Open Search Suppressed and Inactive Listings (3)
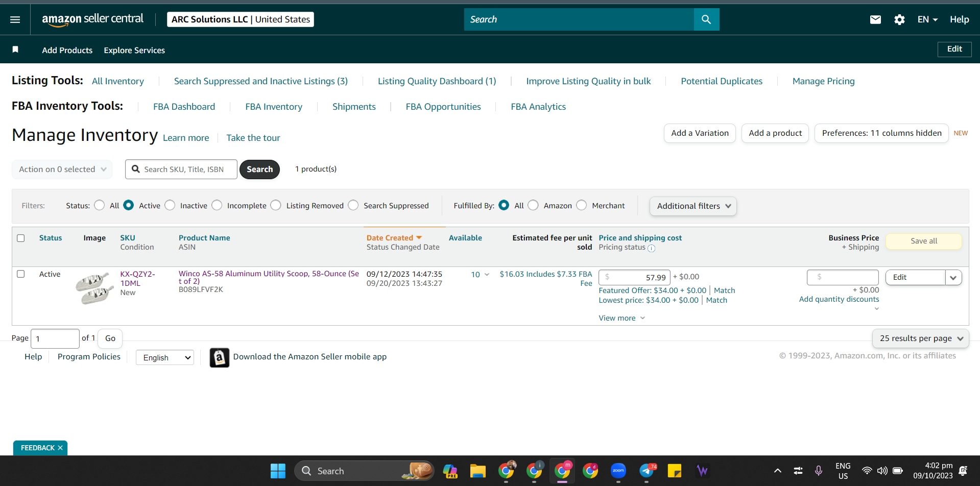This screenshot has width=980, height=486. (x=261, y=81)
